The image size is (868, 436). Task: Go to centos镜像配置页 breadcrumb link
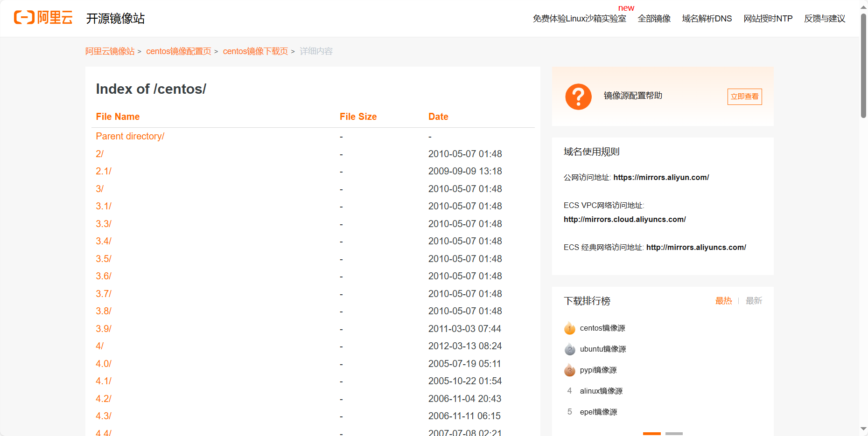[178, 51]
